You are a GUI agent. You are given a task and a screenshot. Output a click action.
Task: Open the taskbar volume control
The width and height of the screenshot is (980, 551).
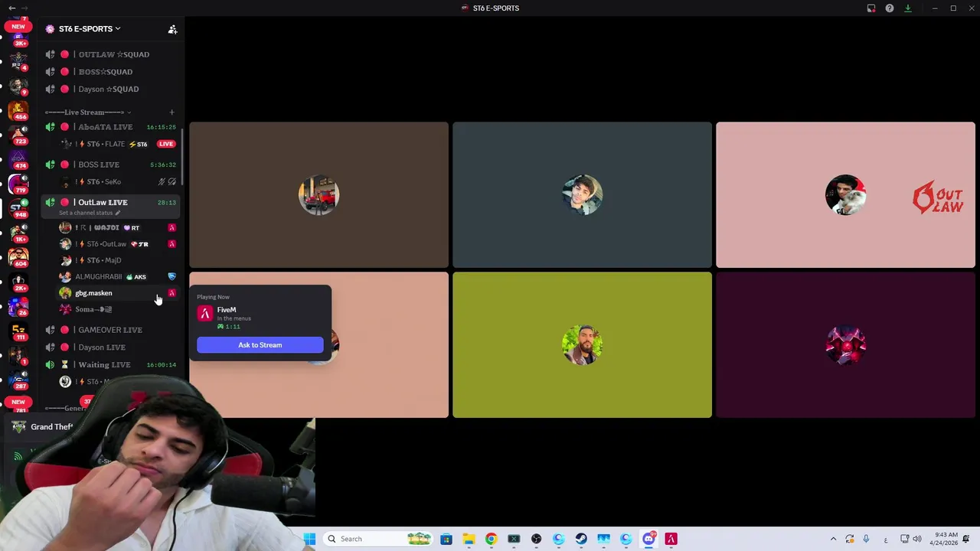point(917,539)
